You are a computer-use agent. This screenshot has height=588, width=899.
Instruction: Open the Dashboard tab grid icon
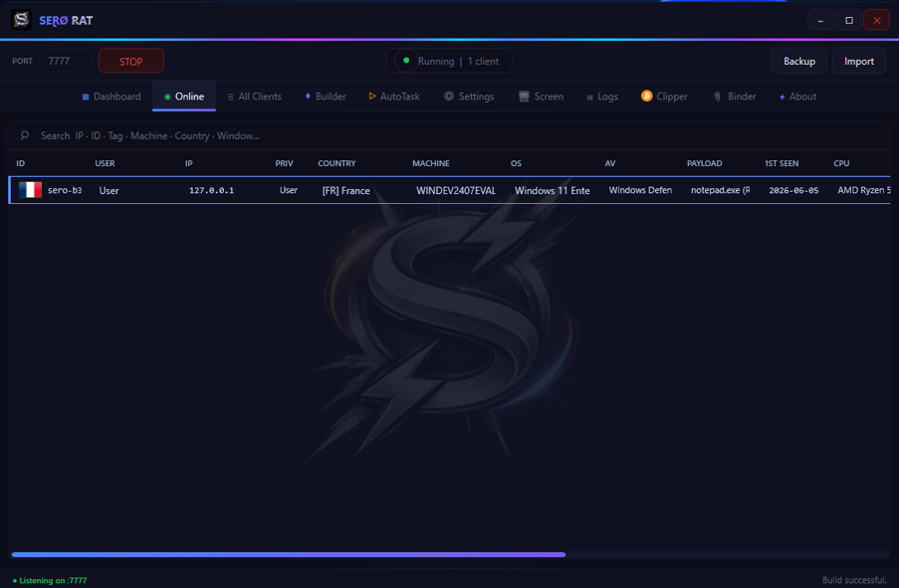pos(86,97)
